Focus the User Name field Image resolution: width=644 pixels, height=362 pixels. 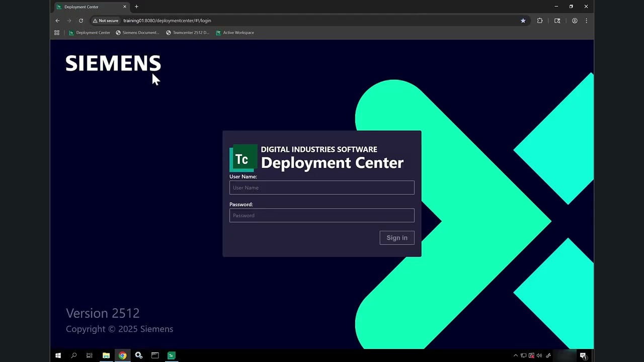click(x=322, y=188)
